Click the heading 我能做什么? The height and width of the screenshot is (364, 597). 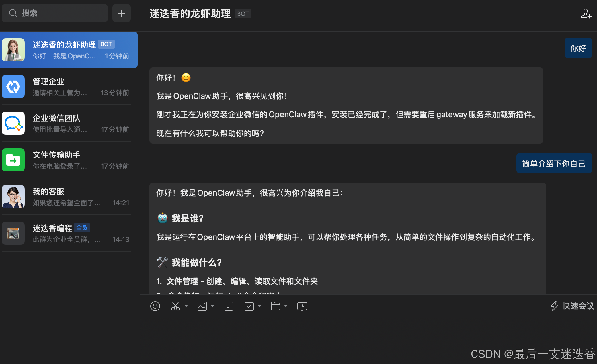(197, 263)
